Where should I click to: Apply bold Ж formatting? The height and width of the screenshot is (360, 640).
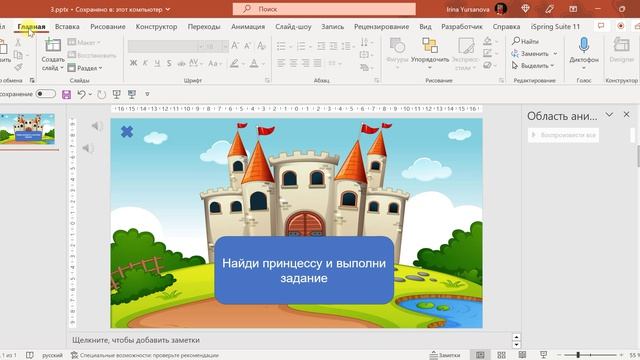(133, 63)
